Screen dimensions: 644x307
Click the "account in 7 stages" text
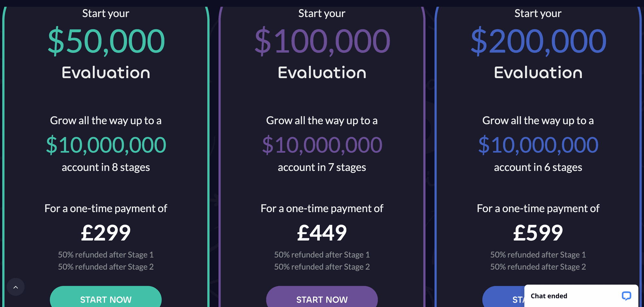[x=322, y=168]
